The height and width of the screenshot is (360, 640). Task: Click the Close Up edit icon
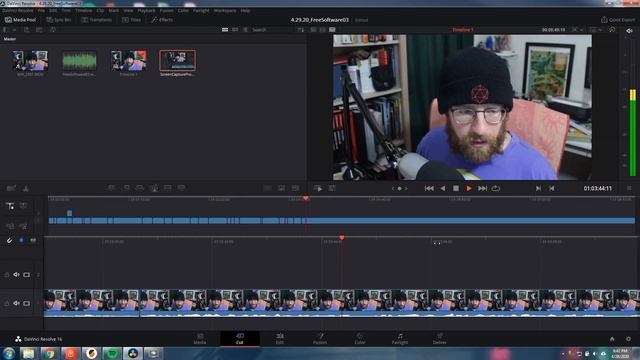click(154, 188)
